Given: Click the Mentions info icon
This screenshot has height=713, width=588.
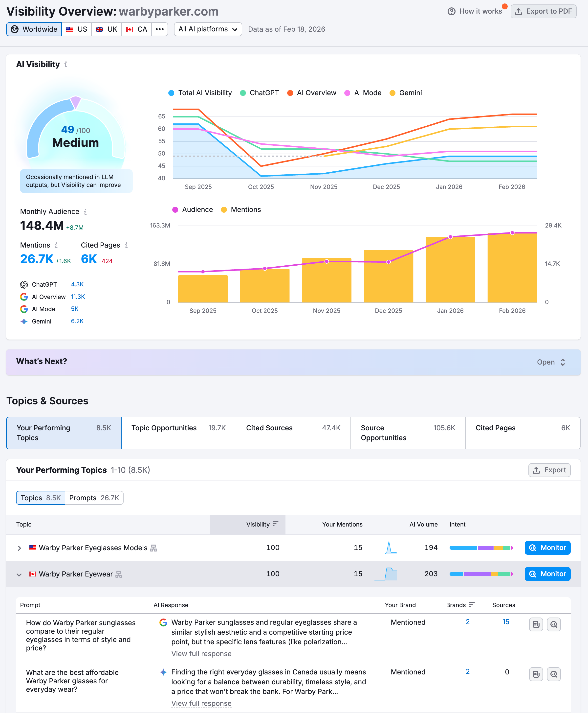Looking at the screenshot, I should click(x=57, y=245).
